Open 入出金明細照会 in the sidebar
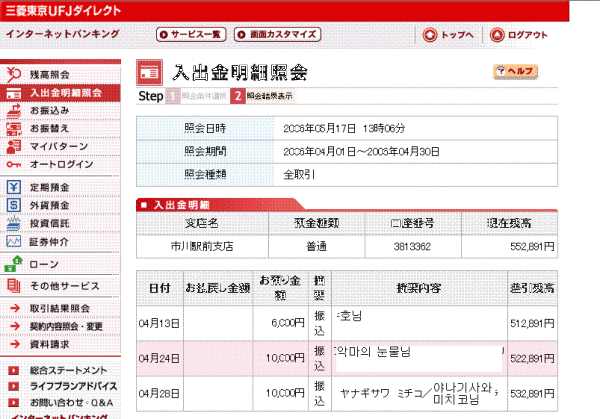Image resolution: width=600 pixels, height=419 pixels. point(65,93)
